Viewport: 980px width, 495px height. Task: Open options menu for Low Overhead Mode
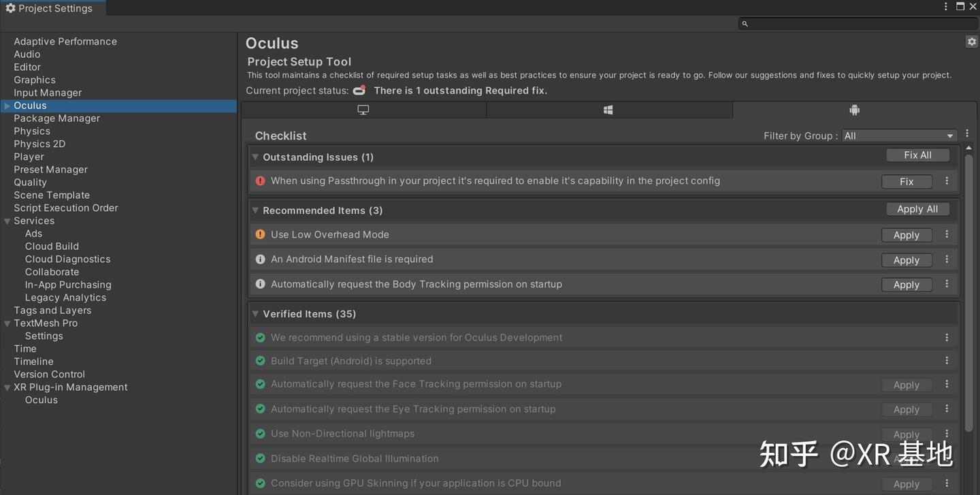[947, 234]
